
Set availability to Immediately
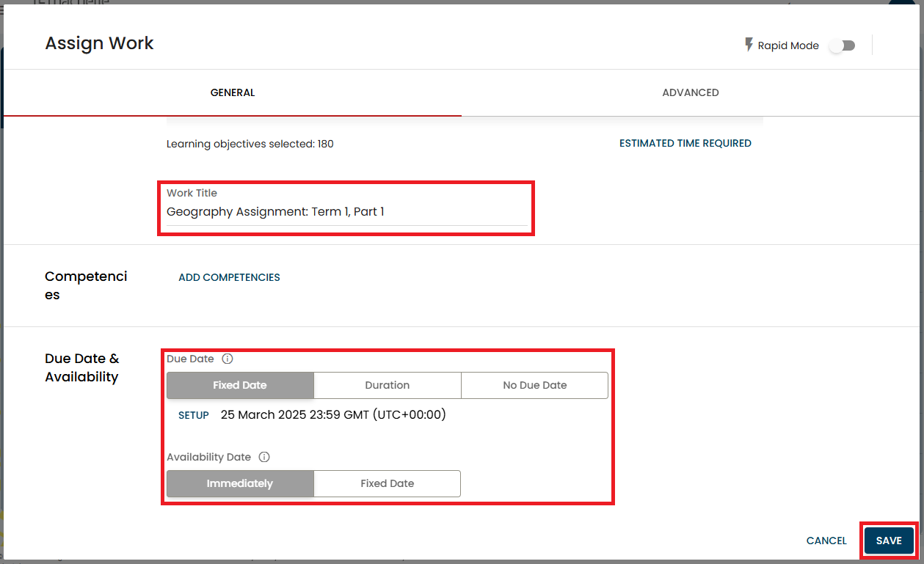240,483
